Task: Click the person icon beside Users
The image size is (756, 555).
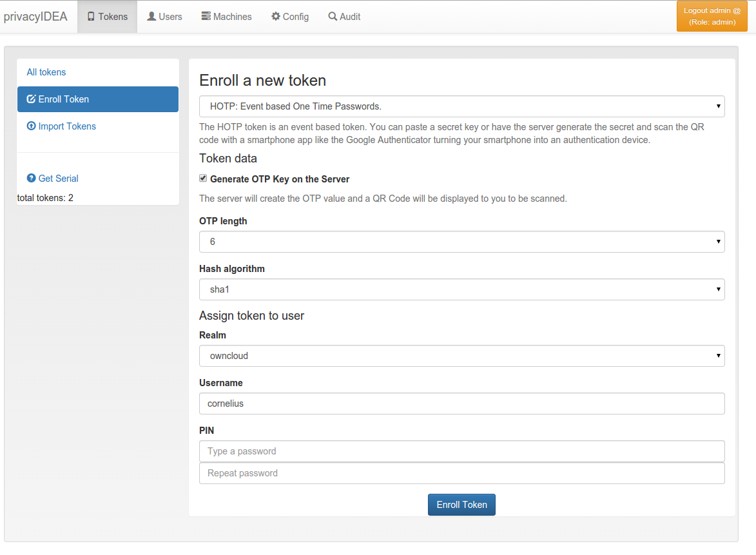Action: pyautogui.click(x=151, y=16)
